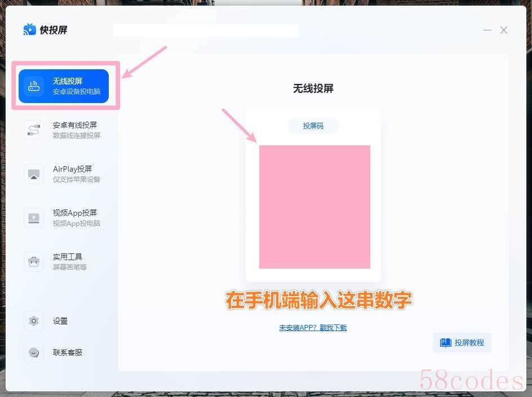Click the toolbox icon for 实用工具
532x397 pixels.
tap(34, 262)
